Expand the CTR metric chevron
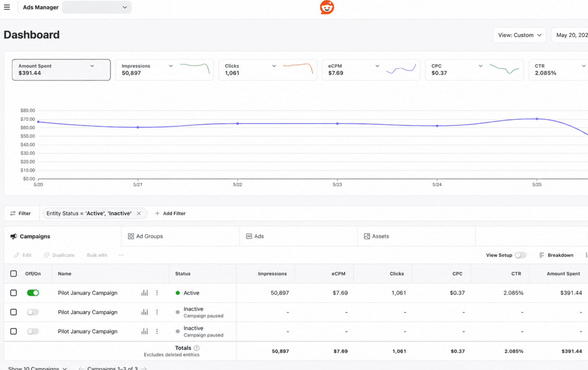 pyautogui.click(x=584, y=66)
